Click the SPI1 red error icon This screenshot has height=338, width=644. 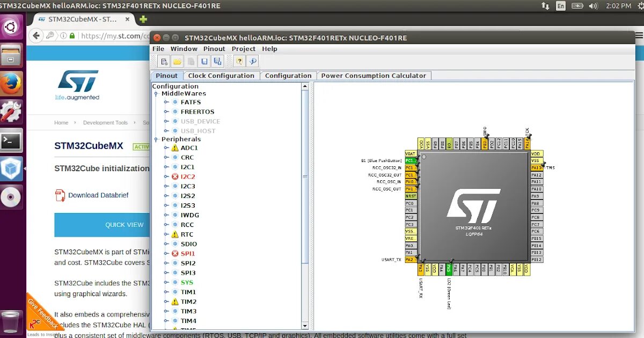175,253
